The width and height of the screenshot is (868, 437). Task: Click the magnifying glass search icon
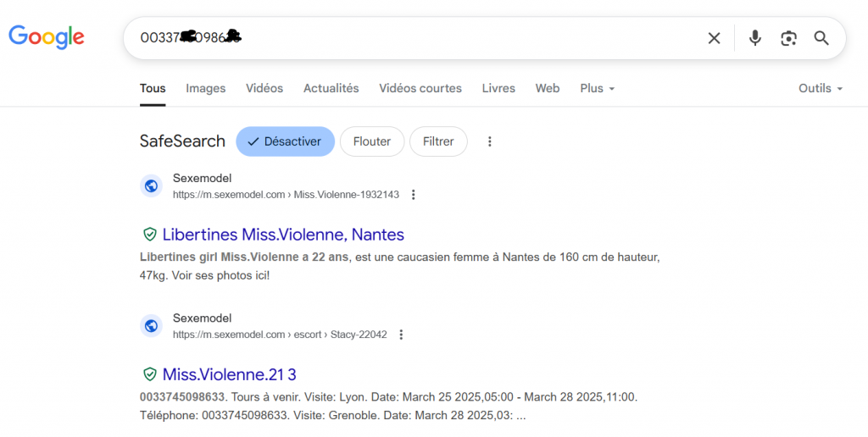point(821,38)
